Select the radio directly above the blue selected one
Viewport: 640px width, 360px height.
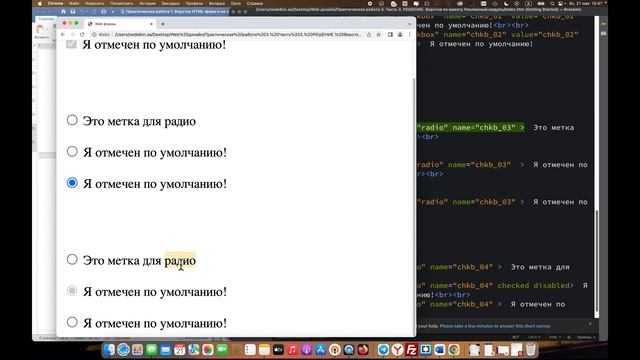point(72,151)
